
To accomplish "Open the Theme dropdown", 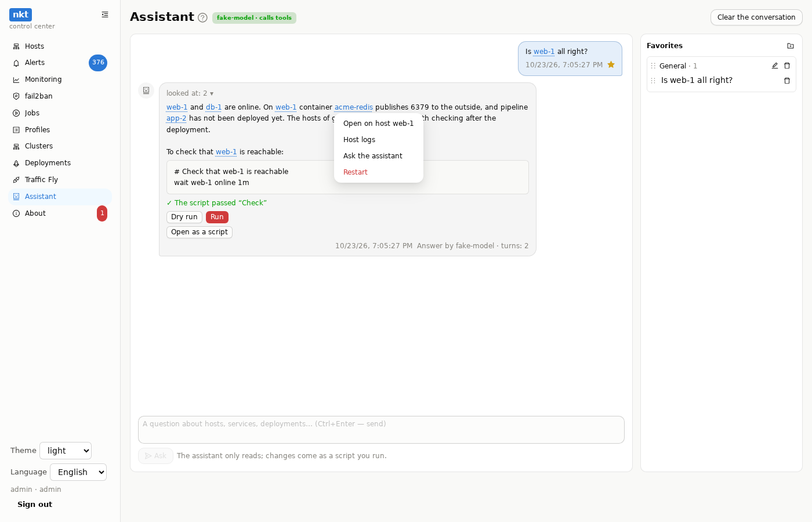I will click(66, 451).
